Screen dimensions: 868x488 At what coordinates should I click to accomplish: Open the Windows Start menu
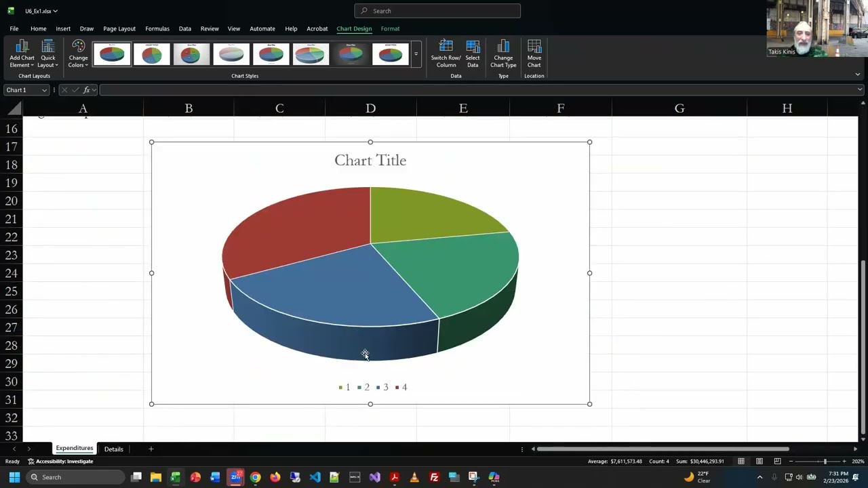14,477
